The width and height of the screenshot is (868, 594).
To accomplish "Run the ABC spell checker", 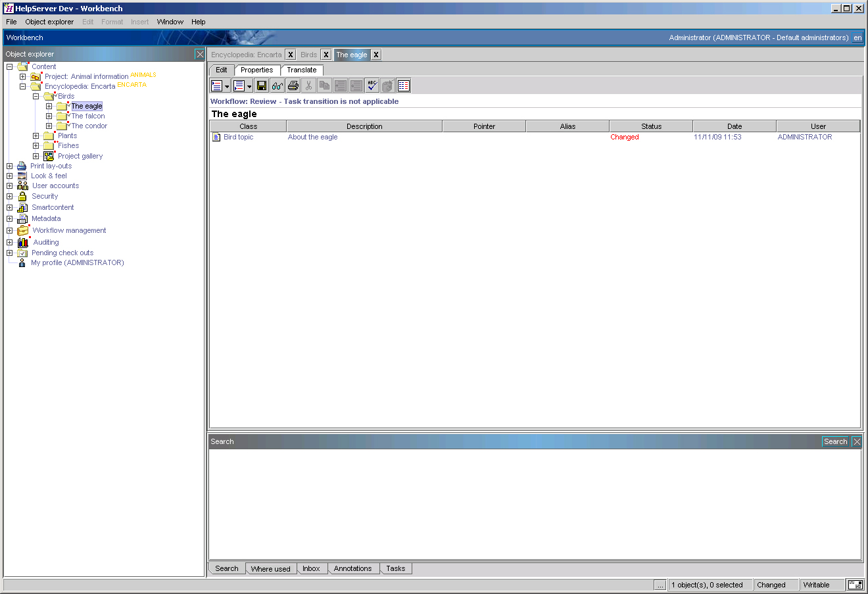I will 372,85.
